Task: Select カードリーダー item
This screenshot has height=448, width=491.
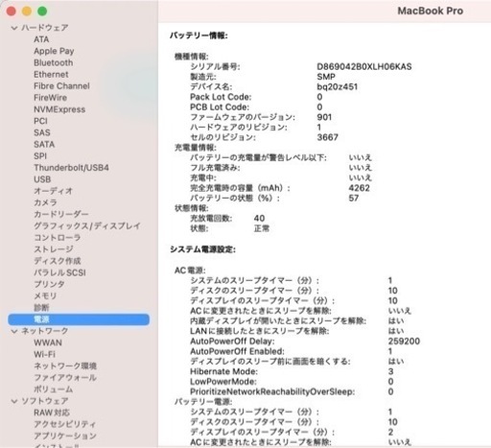Action: 61,214
